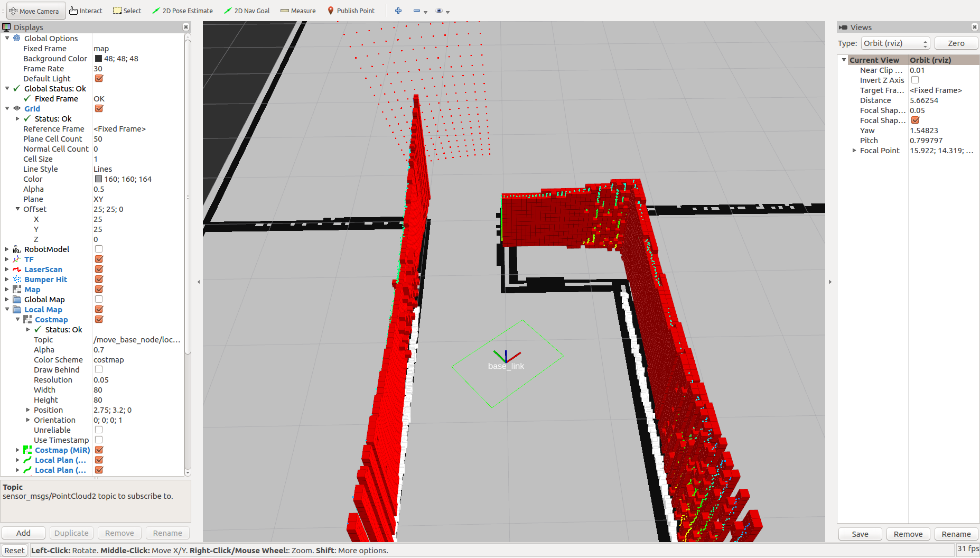Check the Invert Z Axis option
The image size is (980, 558).
914,80
